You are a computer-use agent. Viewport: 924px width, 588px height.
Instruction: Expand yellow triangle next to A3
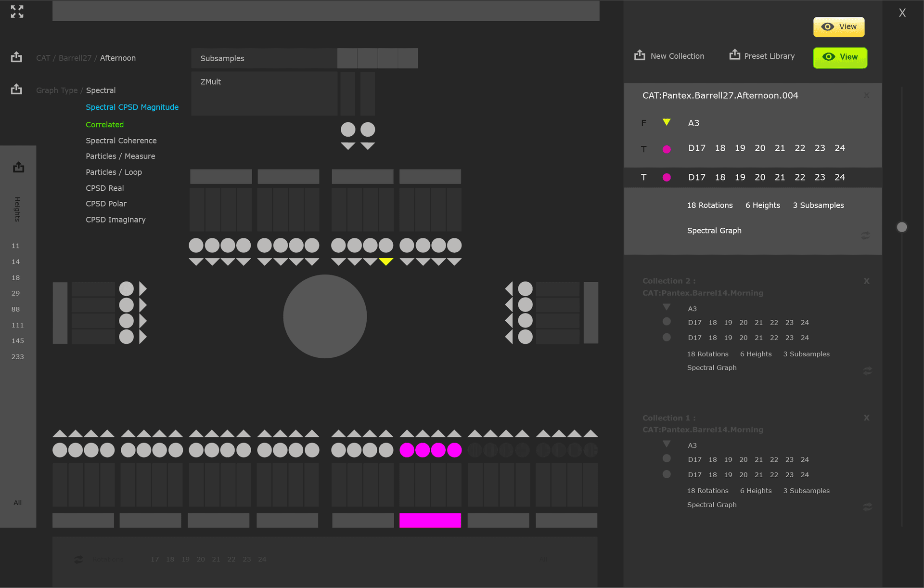click(667, 122)
